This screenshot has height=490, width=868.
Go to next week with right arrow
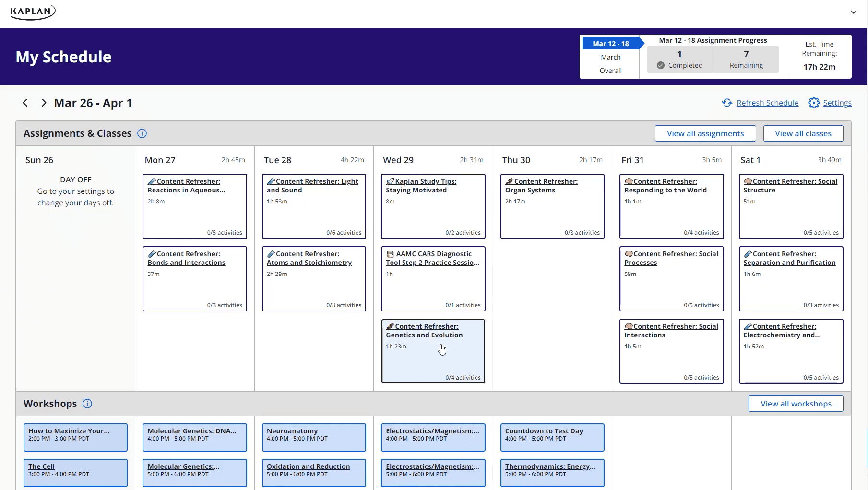pos(44,103)
